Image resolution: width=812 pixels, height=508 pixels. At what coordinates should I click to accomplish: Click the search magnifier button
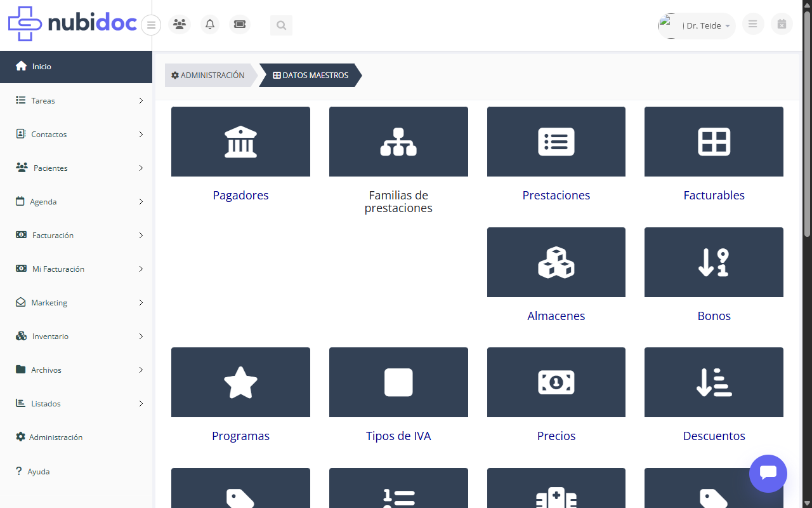coord(281,25)
